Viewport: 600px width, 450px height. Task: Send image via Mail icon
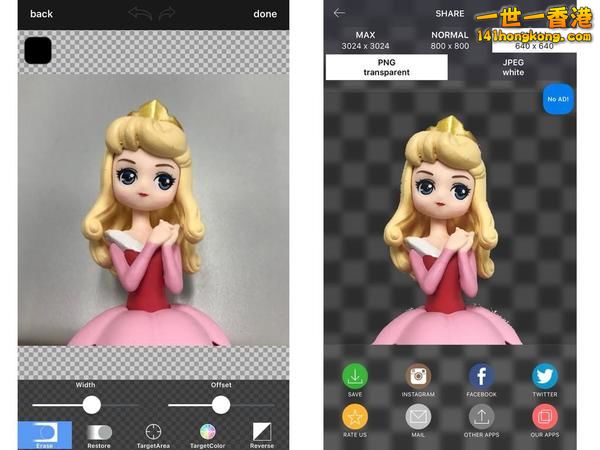coord(418,417)
